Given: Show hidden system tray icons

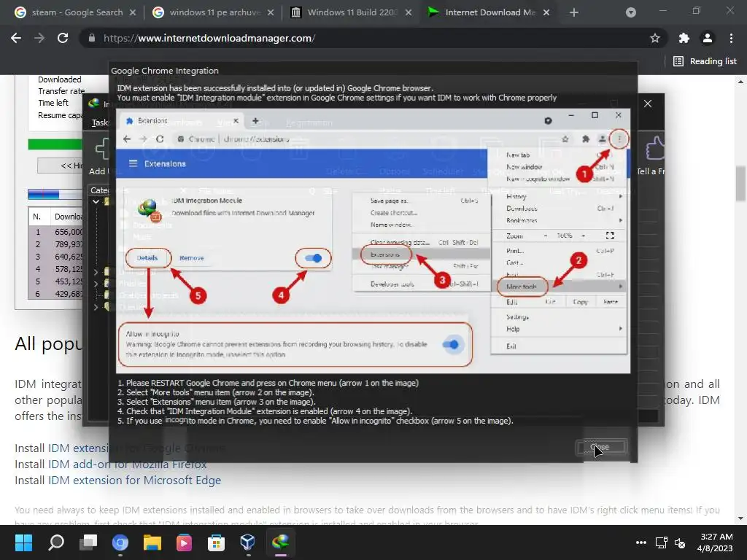Looking at the screenshot, I should point(641,542).
